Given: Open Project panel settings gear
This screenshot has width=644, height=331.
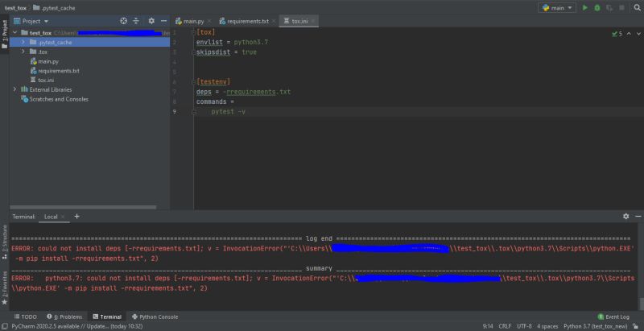Looking at the screenshot, I should (x=151, y=21).
